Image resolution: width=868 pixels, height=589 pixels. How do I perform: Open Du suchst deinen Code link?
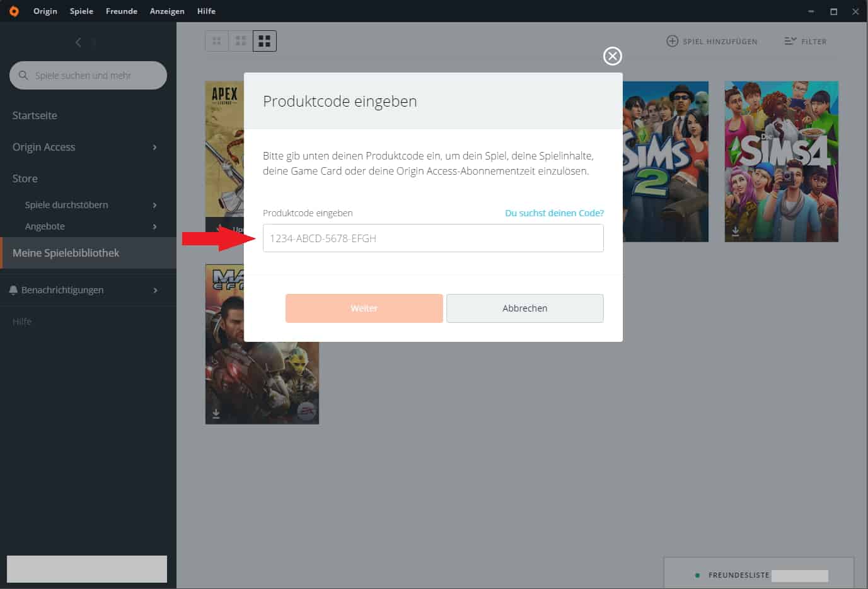click(x=555, y=213)
